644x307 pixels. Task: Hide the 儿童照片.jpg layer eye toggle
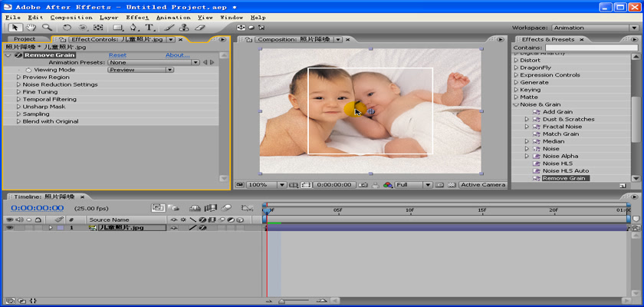(x=9, y=228)
